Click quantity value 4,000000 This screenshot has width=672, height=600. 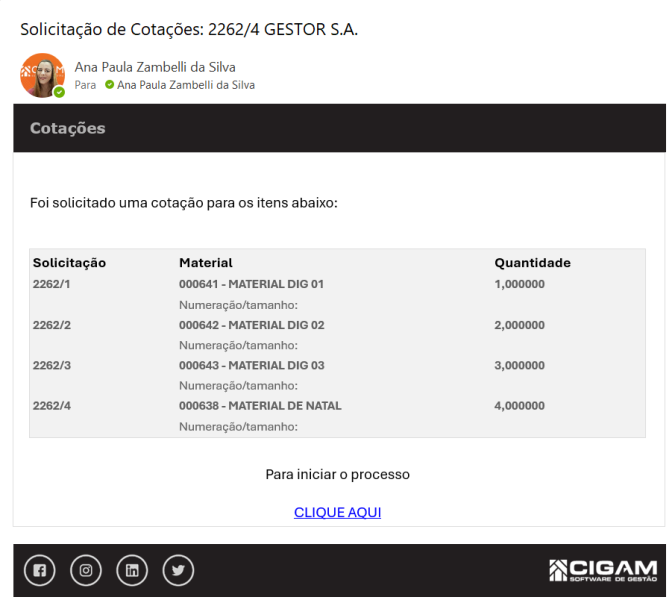[519, 405]
